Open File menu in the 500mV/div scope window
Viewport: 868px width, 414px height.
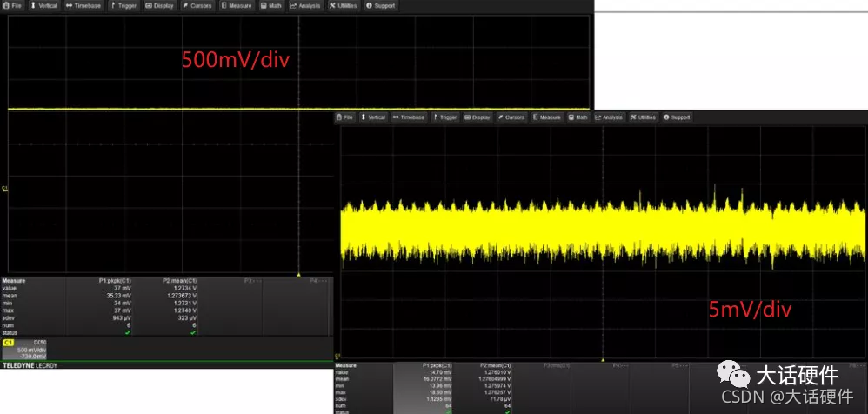pos(13,5)
